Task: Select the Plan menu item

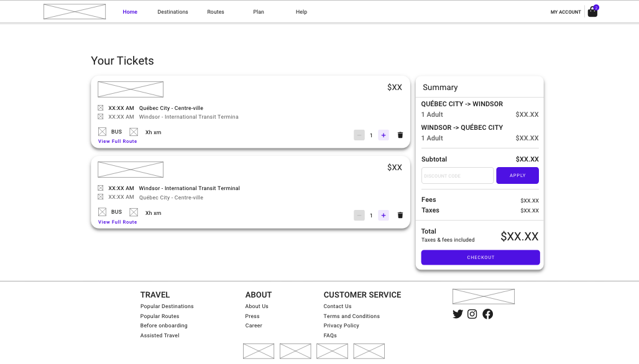Action: click(259, 12)
